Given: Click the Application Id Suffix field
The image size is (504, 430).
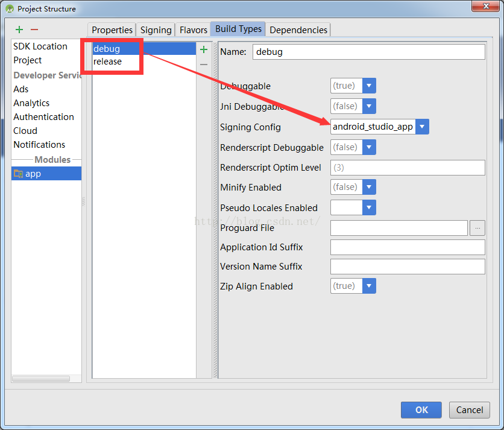Looking at the screenshot, I should click(408, 247).
